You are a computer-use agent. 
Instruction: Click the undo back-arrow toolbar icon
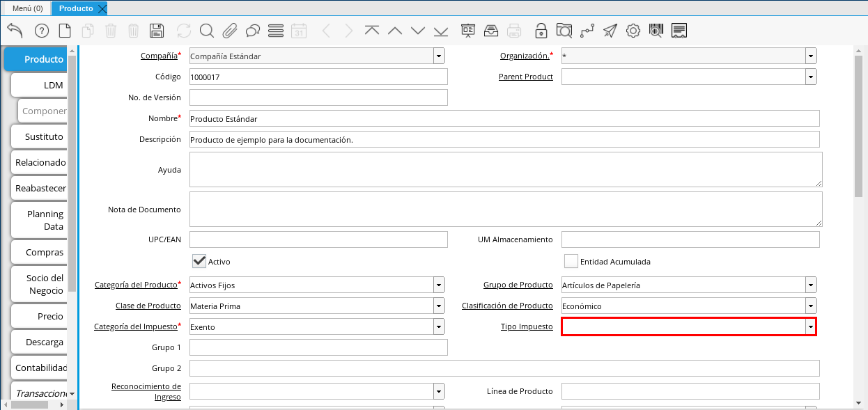tap(15, 31)
